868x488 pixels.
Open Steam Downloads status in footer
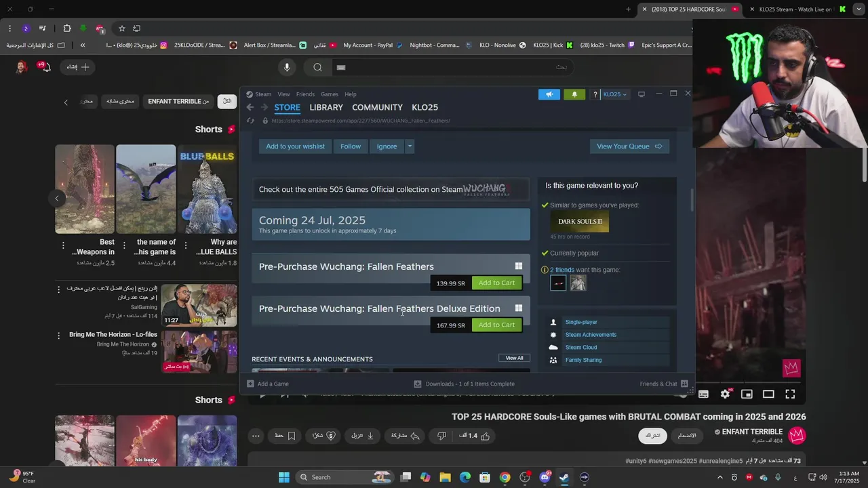click(465, 384)
